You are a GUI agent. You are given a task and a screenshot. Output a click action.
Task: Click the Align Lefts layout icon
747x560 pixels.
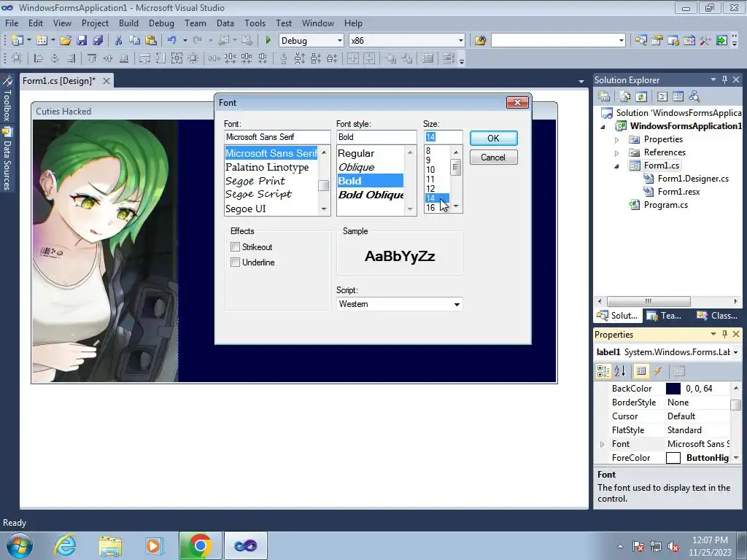(x=39, y=58)
